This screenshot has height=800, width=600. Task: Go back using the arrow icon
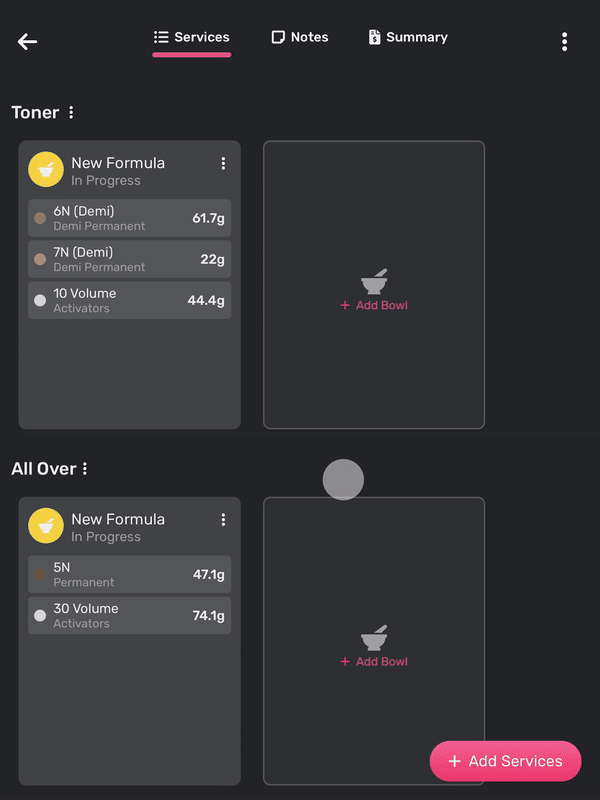27,42
